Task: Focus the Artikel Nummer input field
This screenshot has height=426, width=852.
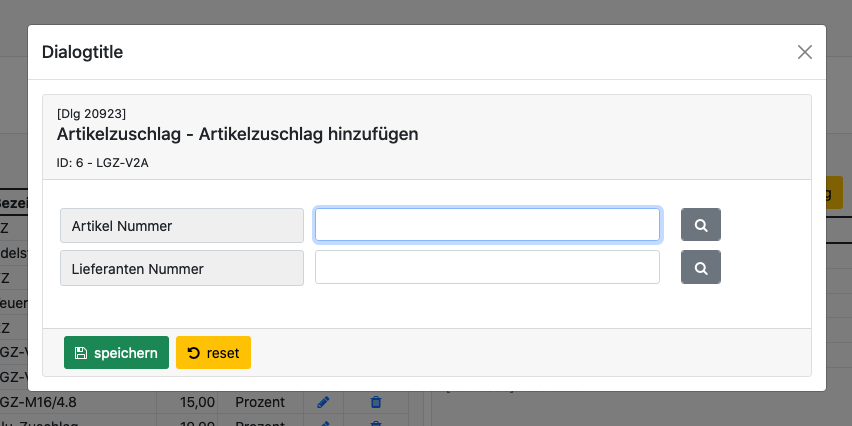Action: click(487, 225)
